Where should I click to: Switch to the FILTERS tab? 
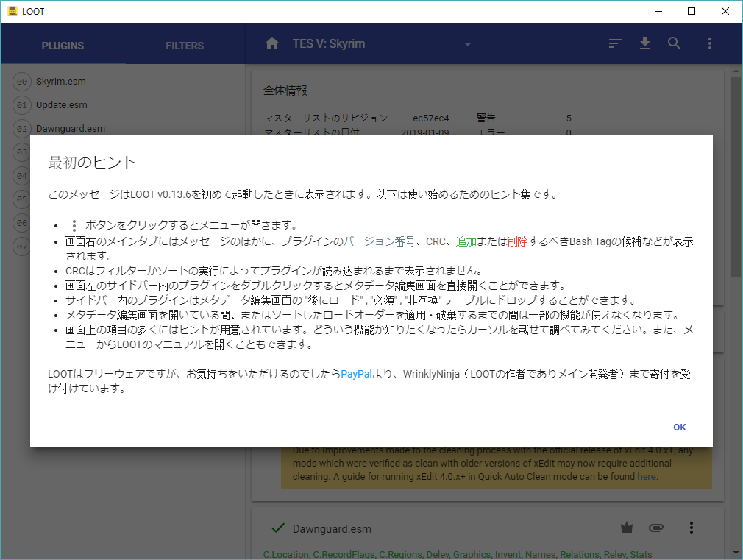point(185,46)
